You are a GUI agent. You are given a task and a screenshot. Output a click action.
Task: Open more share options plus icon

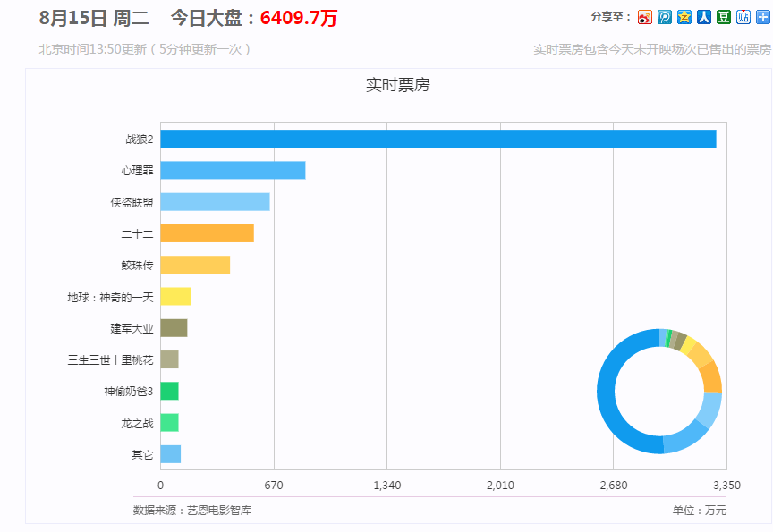point(762,17)
